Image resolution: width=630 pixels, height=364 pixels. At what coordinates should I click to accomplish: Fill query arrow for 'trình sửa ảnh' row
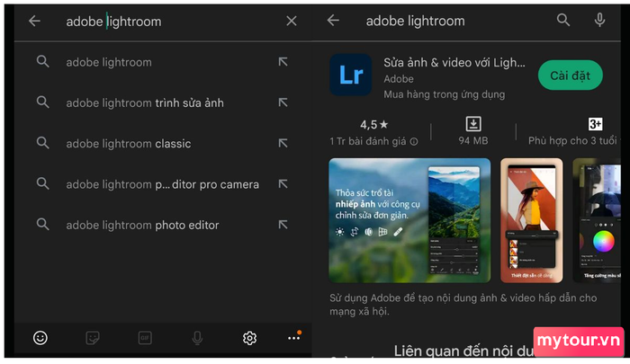tap(283, 102)
